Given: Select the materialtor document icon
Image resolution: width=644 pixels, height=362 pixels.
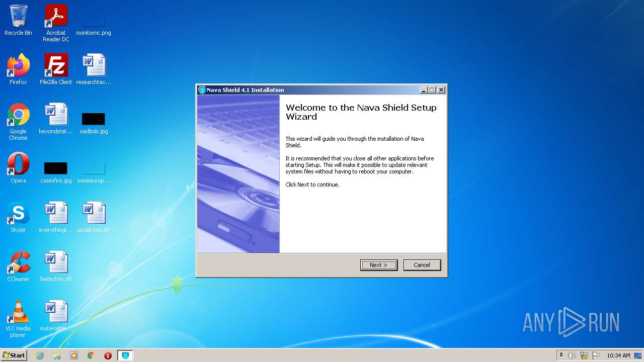Looking at the screenshot, I should [x=56, y=316].
